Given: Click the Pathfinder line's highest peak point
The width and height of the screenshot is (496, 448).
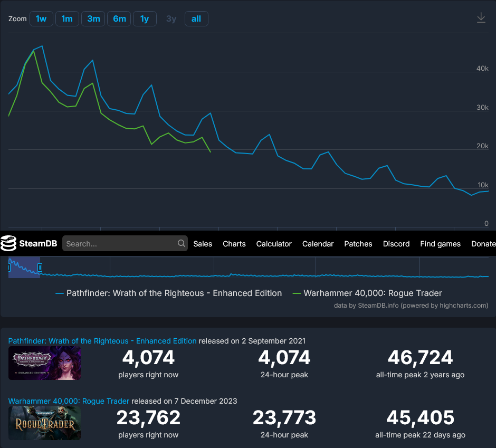Looking at the screenshot, I should tap(42, 46).
